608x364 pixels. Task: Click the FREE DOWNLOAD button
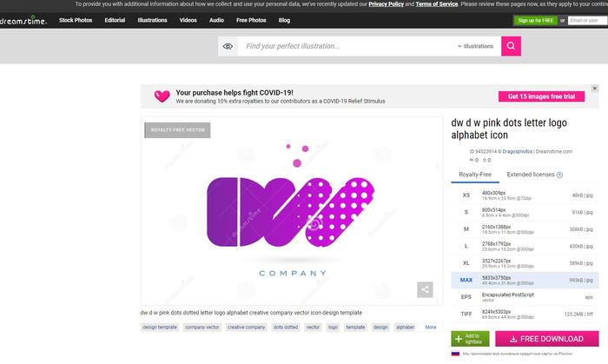click(x=546, y=339)
